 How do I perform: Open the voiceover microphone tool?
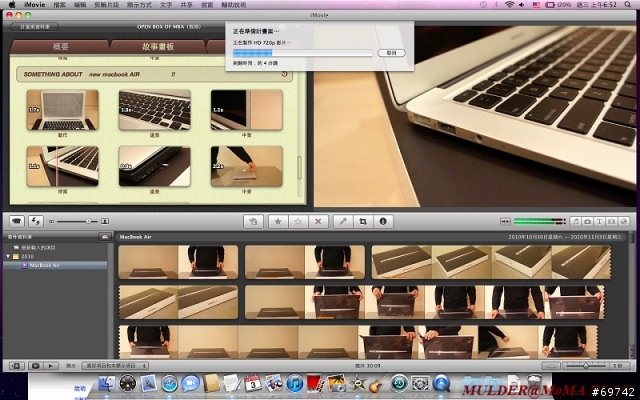(343, 221)
